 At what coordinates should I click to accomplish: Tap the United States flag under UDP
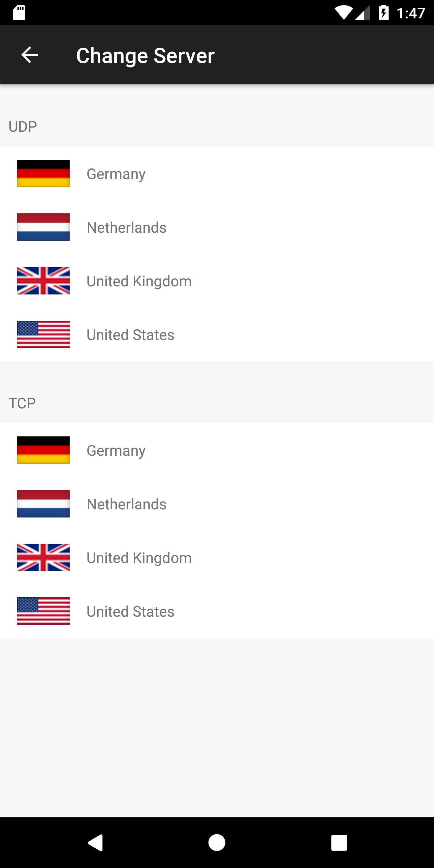coord(43,334)
